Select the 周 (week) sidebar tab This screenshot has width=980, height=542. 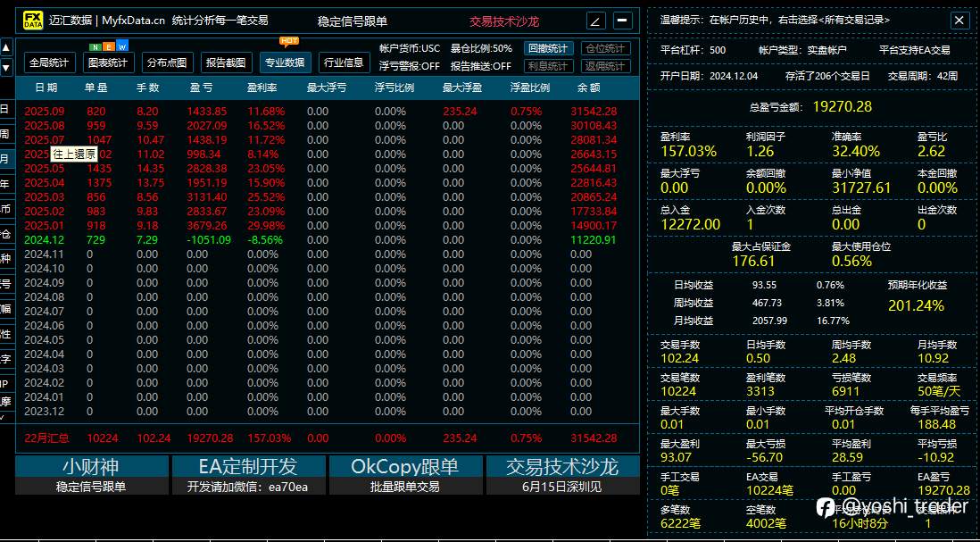point(5,134)
